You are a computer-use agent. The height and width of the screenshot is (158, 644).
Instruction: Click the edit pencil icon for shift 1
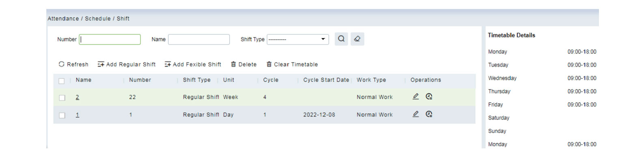click(416, 114)
